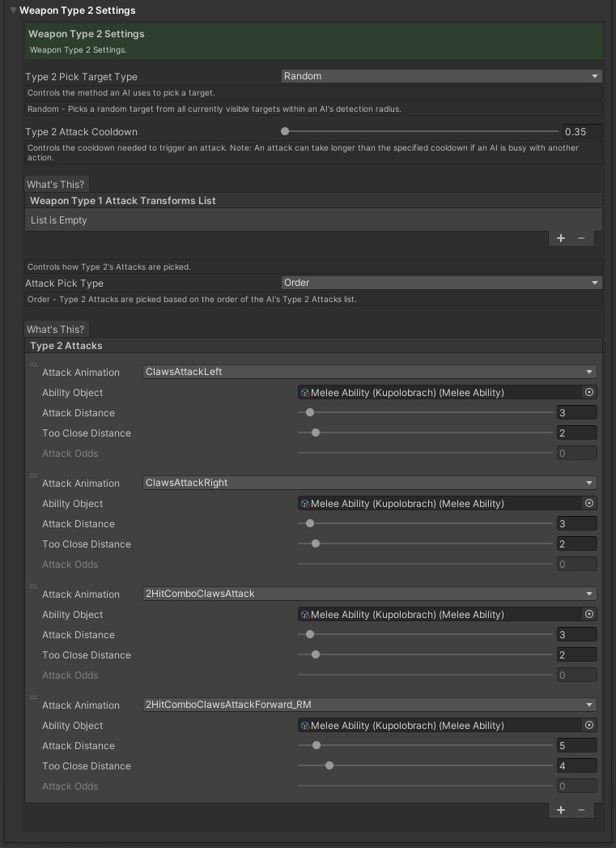This screenshot has width=616, height=848.
Task: Click the Type 2 Attack Cooldown value field
Action: (582, 131)
